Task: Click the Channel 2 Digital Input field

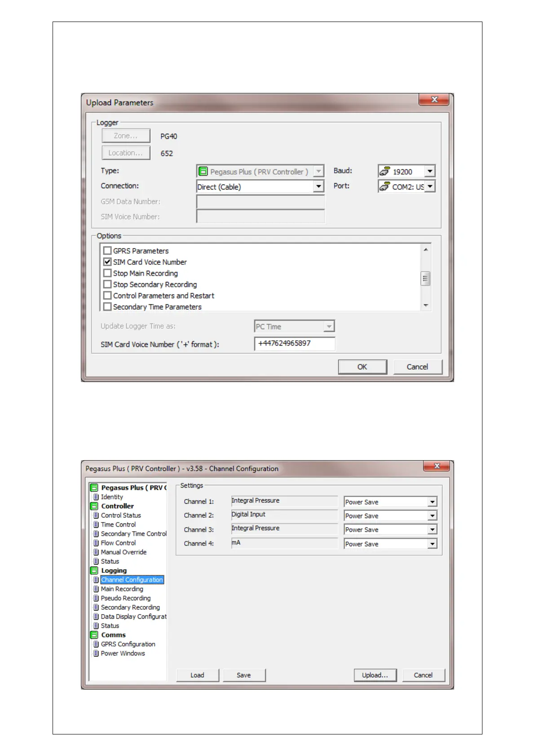Action: (x=284, y=515)
